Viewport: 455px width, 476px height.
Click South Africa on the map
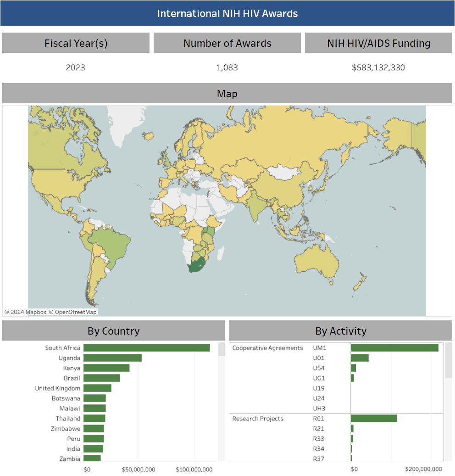[196, 266]
